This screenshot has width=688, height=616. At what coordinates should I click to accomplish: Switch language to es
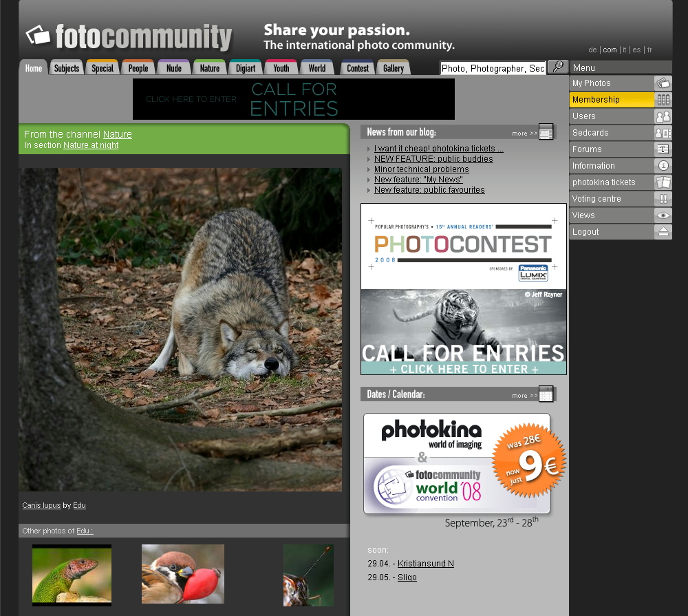(x=636, y=50)
